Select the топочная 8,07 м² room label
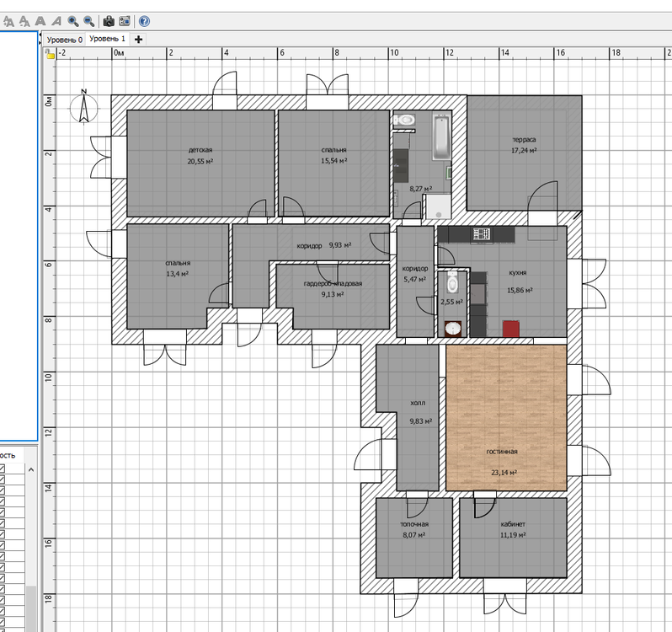This screenshot has width=672, height=632. [414, 529]
